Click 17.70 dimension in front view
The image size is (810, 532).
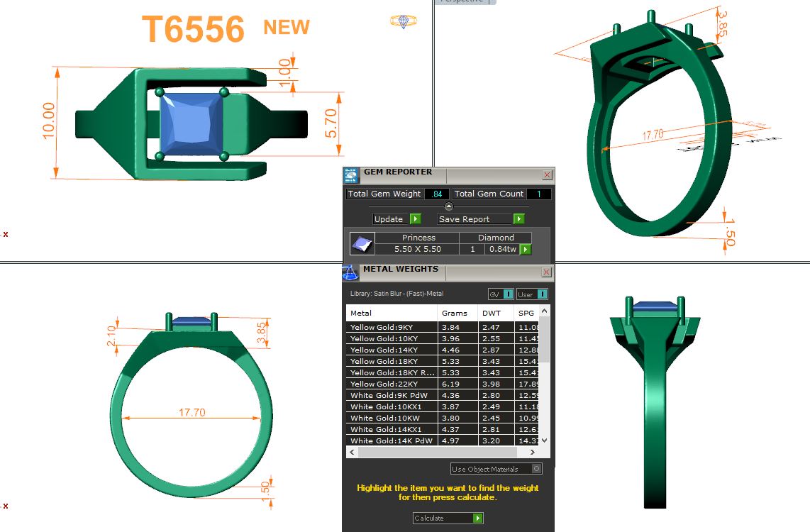(x=192, y=412)
